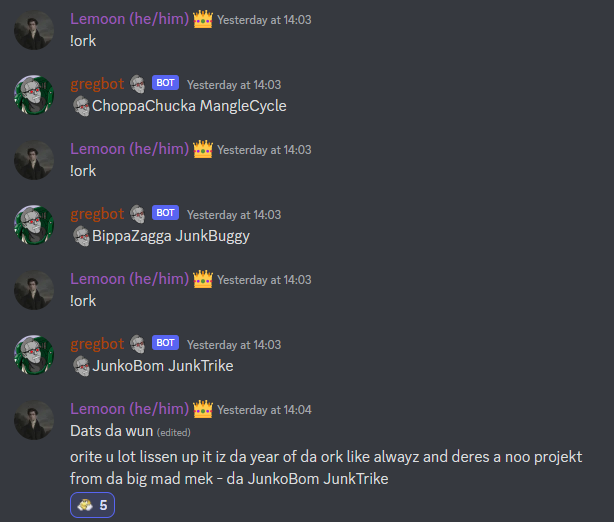Screen dimensions: 614x522
Task: Click the (edited) label after Dats da wun
Action: 173,433
